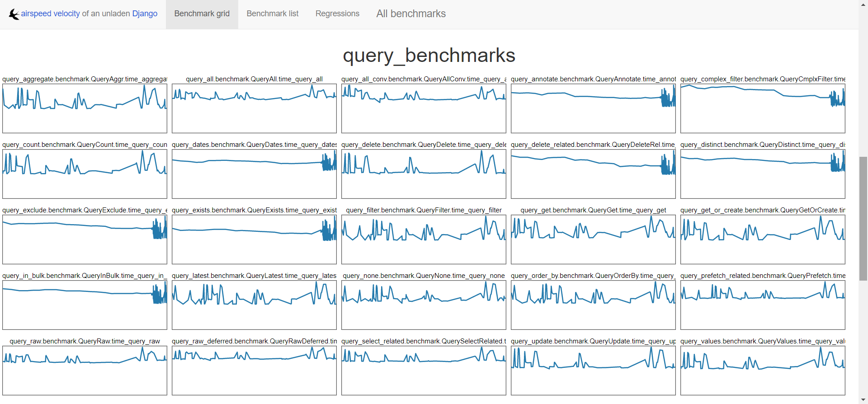
Task: Open the query_exists benchmark chart
Action: click(254, 240)
